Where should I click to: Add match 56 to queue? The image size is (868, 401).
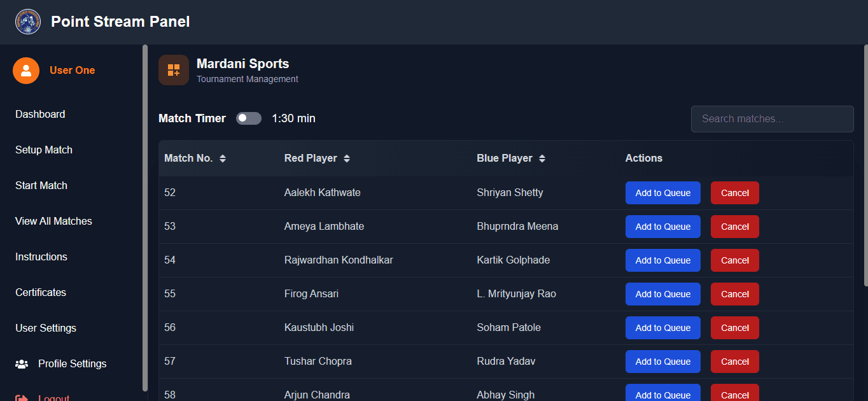(x=663, y=328)
